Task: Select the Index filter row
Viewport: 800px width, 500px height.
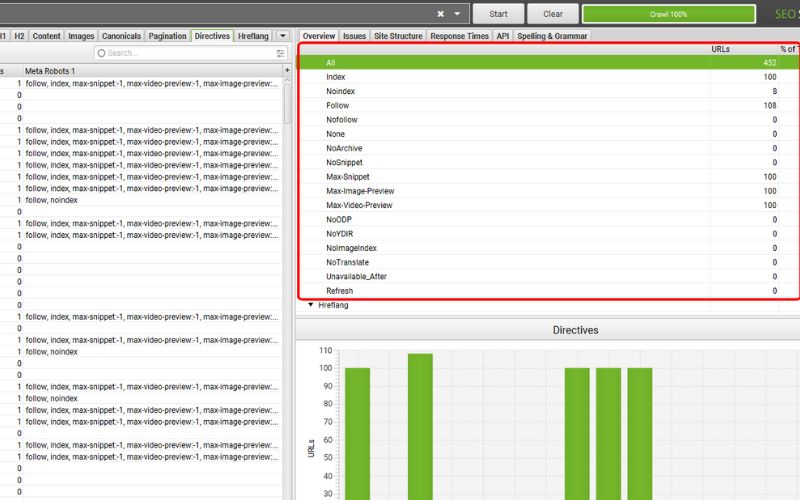Action: [x=549, y=77]
